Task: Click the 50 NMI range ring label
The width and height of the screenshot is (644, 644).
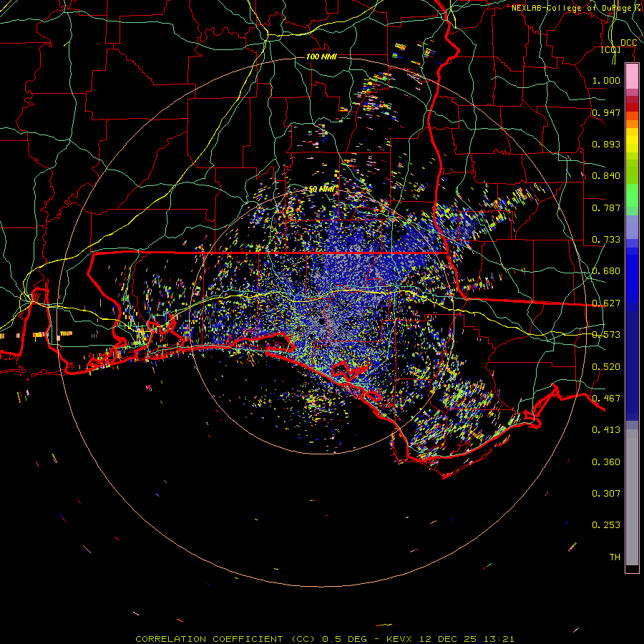Action: pyautogui.click(x=321, y=190)
